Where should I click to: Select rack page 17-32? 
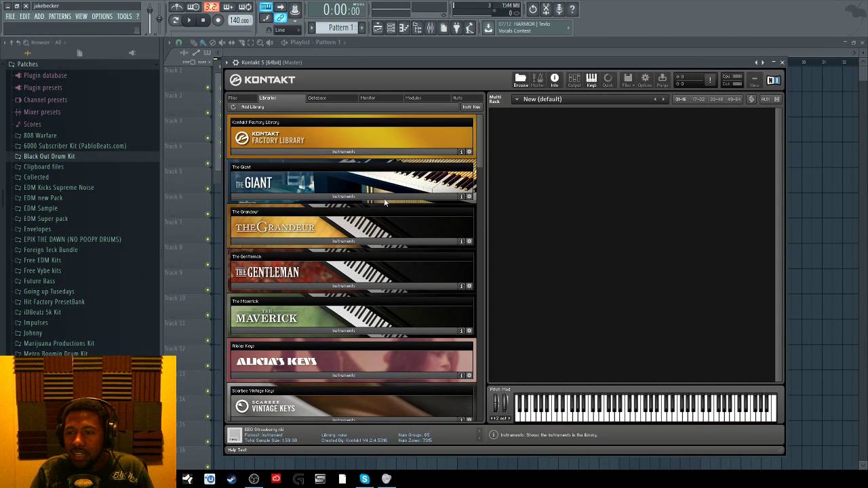698,100
